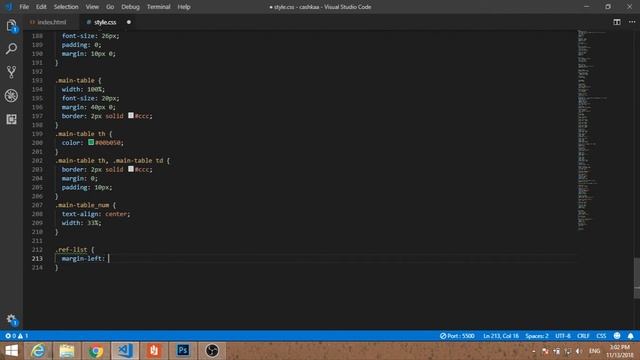The image size is (640, 360).
Task: Open the Explorer view in activity bar
Action: pyautogui.click(x=11, y=25)
